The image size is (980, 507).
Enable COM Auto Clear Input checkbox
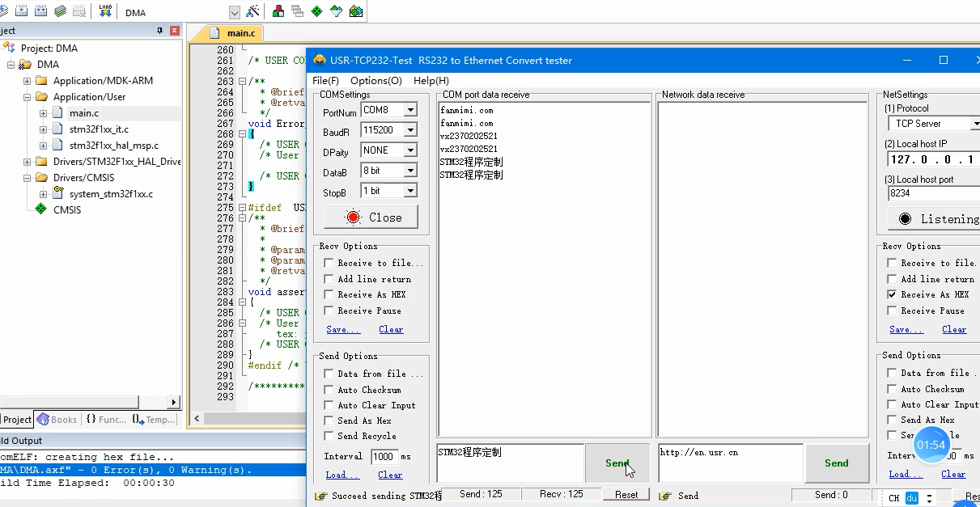tap(329, 405)
